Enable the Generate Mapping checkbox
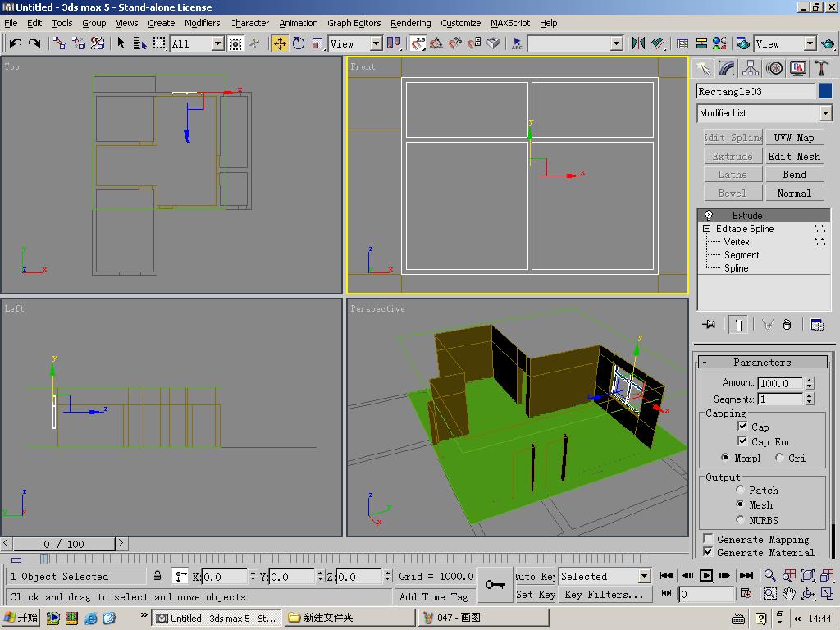 [708, 539]
